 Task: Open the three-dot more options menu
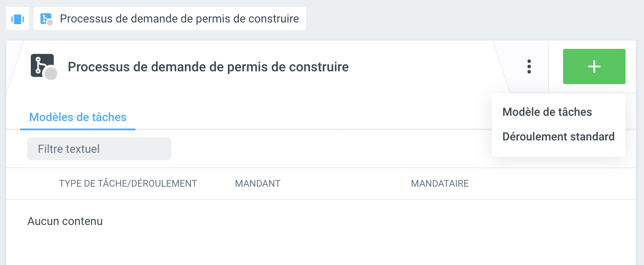click(529, 66)
